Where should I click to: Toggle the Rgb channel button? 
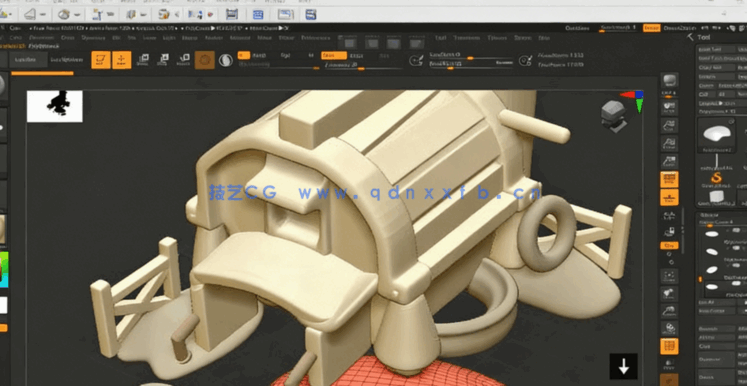(x=285, y=55)
